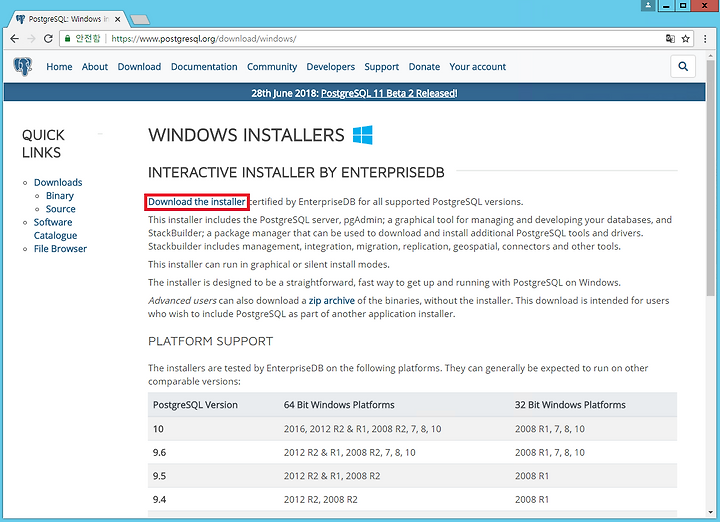Click the Windows logo beside the heading
Screen dimensions: 720x522
click(x=363, y=135)
